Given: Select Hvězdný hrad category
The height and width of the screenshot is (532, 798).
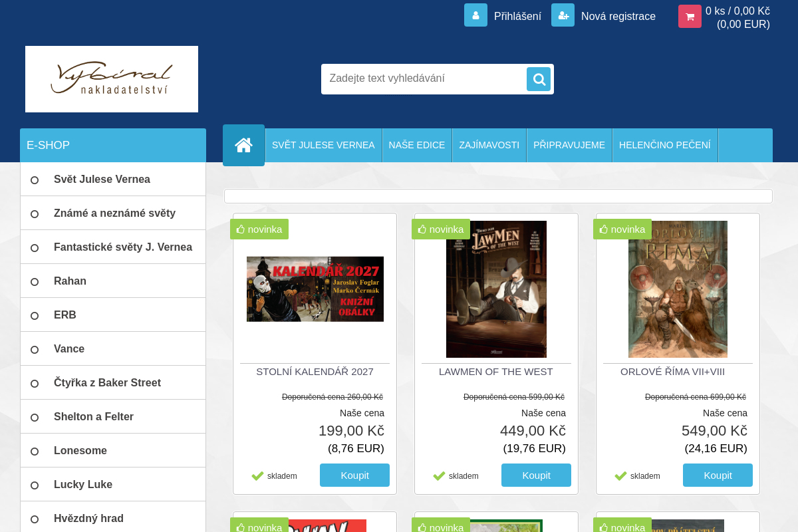Looking at the screenshot, I should coord(113,518).
